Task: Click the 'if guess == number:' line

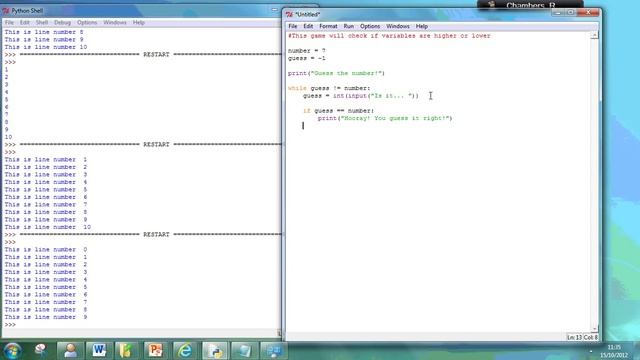Action: 338,111
